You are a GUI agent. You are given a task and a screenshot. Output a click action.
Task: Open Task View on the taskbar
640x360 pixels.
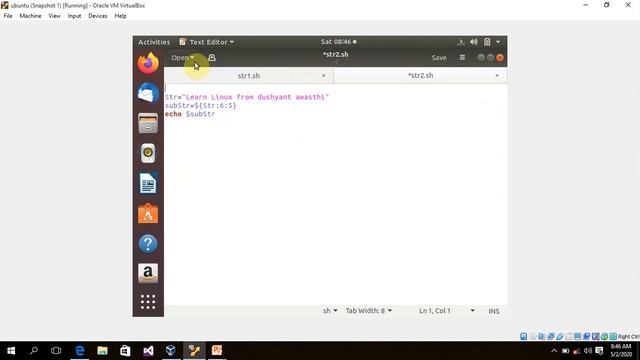(x=56, y=351)
